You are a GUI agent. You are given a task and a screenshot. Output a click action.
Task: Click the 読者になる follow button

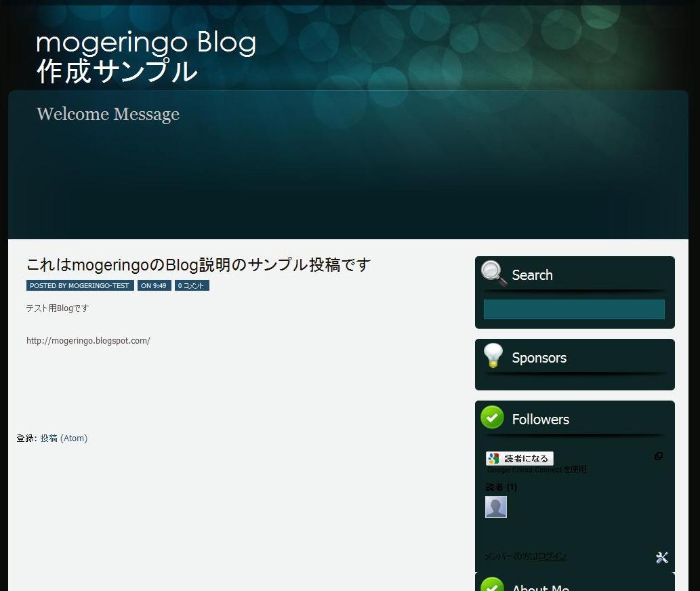coord(520,458)
